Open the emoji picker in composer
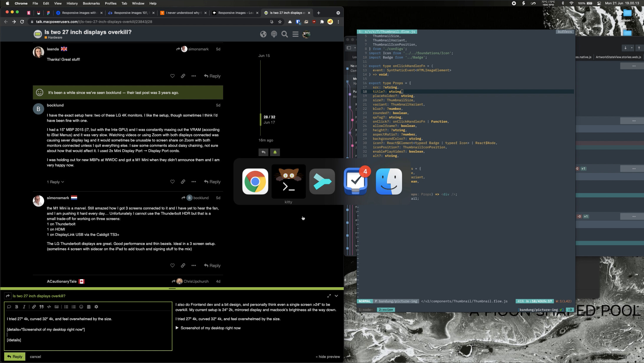 pos(81,307)
